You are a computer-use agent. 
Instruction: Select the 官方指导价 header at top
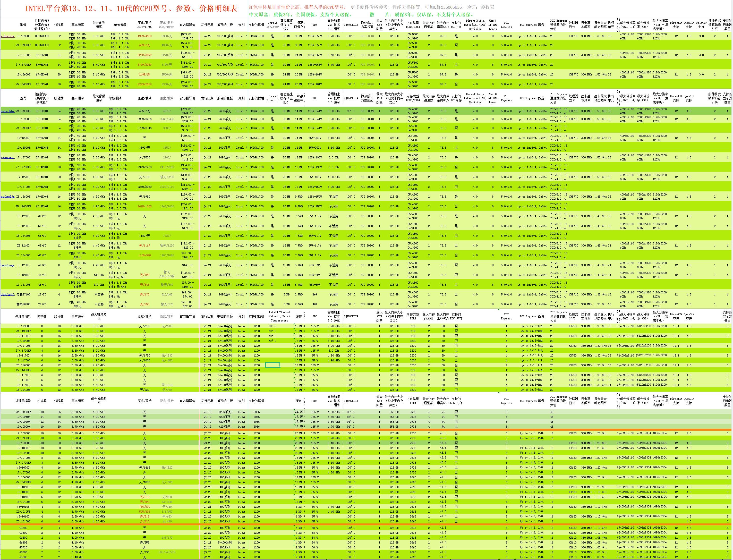click(x=187, y=25)
